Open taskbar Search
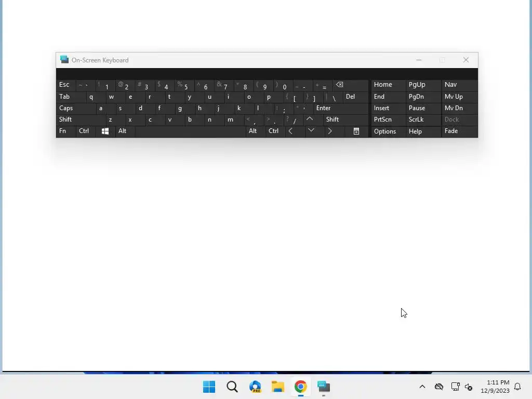The height and width of the screenshot is (399, 532). click(232, 387)
